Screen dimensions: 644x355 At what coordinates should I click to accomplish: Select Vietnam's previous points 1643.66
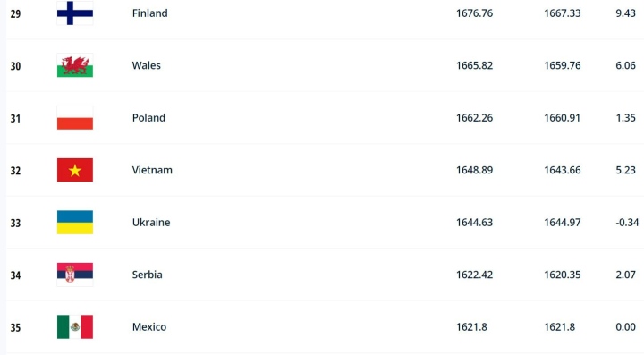563,170
